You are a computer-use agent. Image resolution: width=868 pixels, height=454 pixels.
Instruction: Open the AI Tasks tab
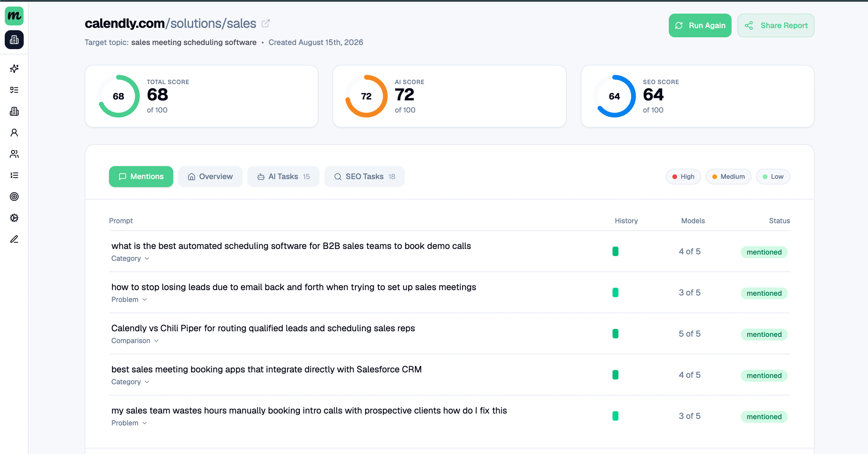(284, 177)
